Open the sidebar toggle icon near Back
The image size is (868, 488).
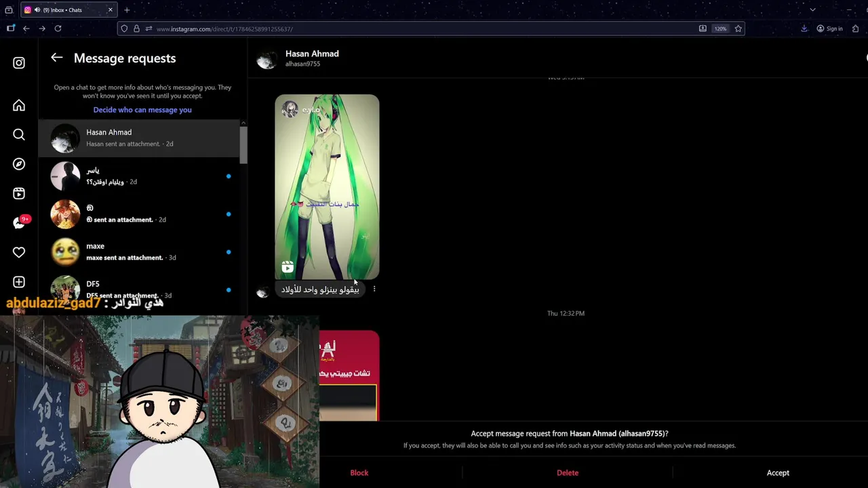click(10, 28)
